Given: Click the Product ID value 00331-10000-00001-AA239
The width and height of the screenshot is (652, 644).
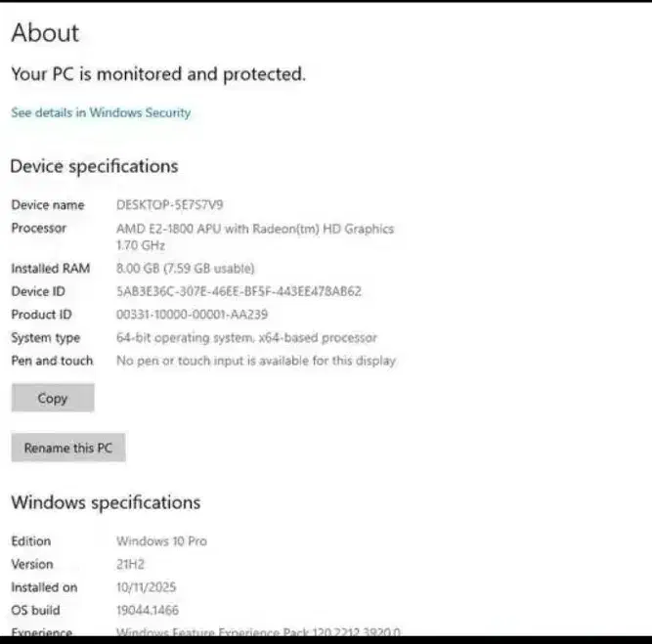Looking at the screenshot, I should coord(192,315).
